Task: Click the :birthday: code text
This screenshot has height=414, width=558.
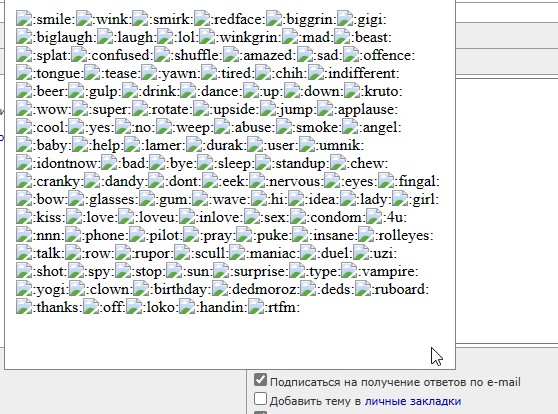Action: 180,290
